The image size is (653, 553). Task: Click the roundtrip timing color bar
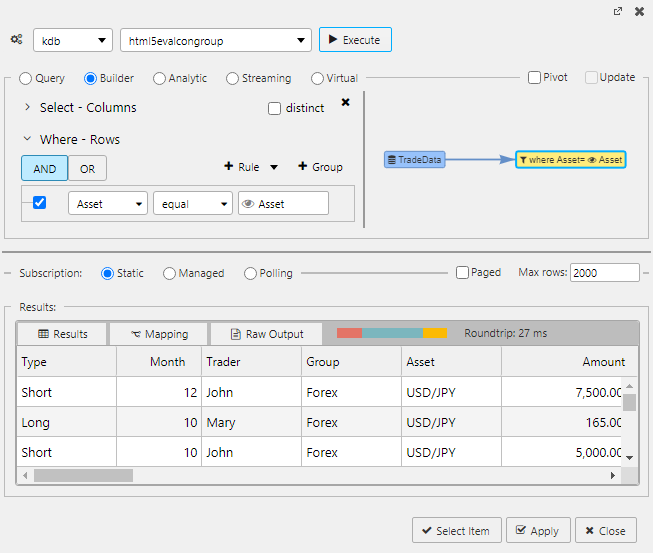(x=392, y=333)
